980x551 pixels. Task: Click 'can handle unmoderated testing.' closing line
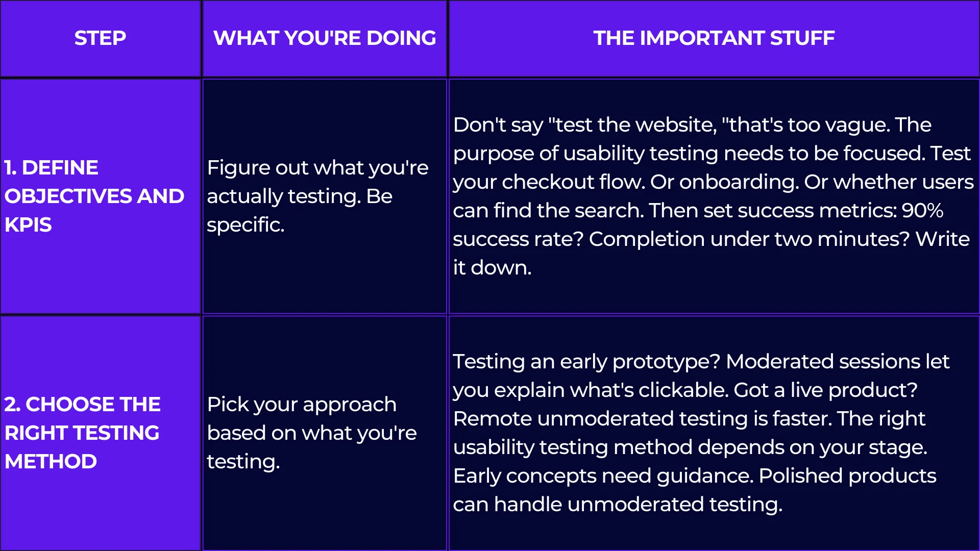(618, 505)
